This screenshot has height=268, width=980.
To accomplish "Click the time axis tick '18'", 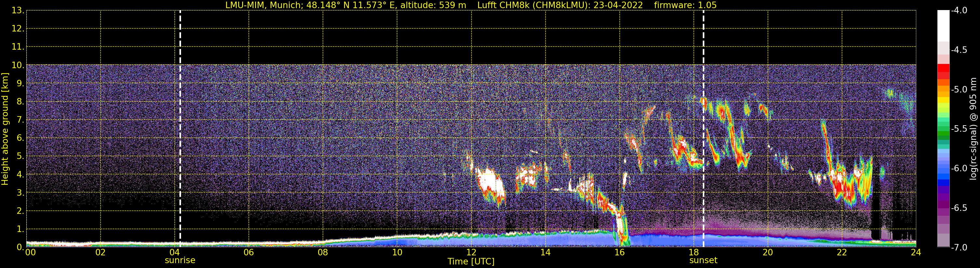I will click(x=694, y=252).
